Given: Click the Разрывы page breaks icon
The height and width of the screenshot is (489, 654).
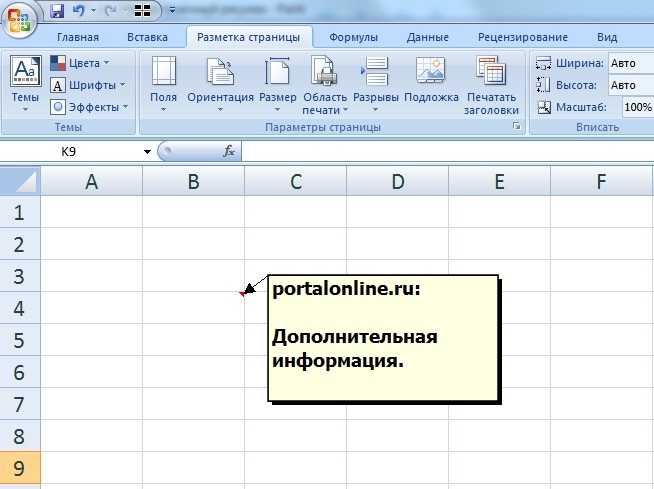Looking at the screenshot, I should [375, 71].
